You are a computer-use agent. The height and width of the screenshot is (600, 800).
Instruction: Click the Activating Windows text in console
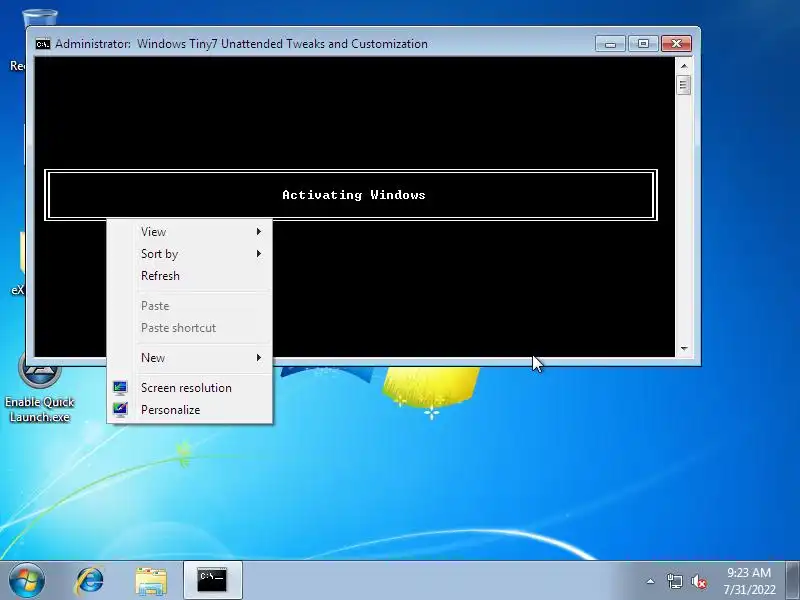[x=354, y=195]
